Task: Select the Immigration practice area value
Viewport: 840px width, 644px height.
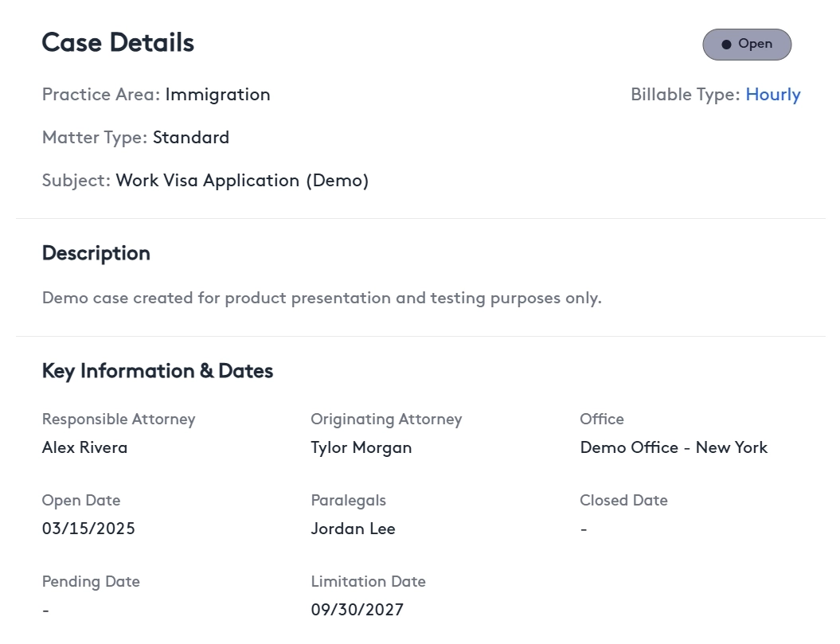Action: coord(217,94)
